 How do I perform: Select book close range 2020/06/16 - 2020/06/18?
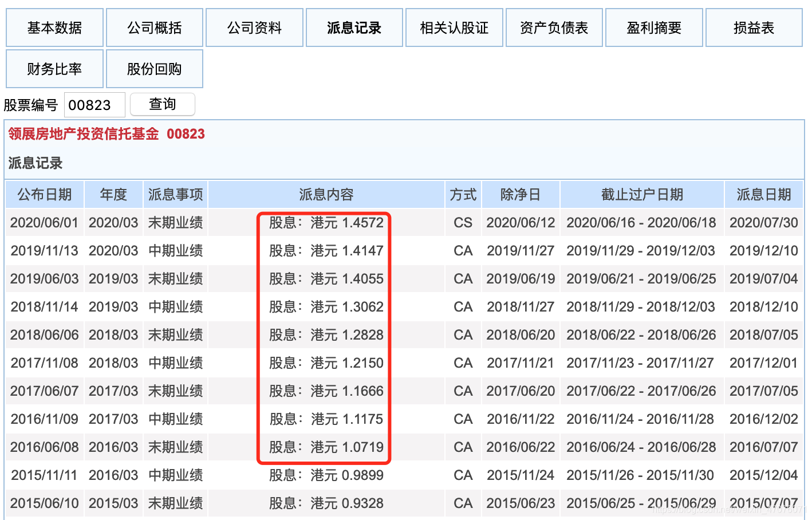[x=641, y=223]
